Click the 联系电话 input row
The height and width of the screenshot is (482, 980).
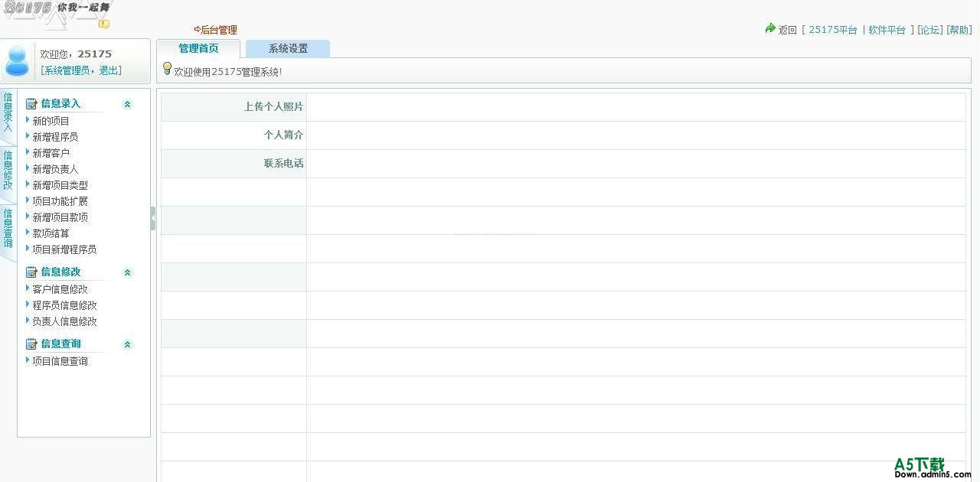click(635, 164)
